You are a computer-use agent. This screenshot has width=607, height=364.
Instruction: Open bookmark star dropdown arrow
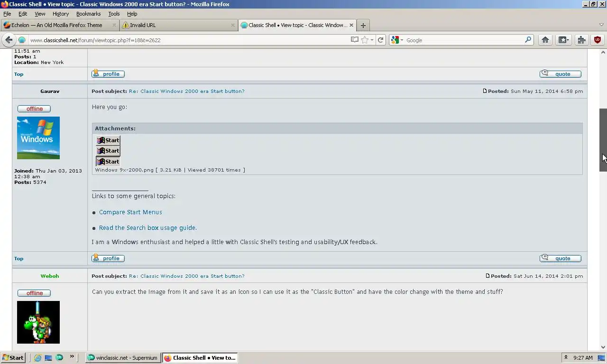coord(372,40)
